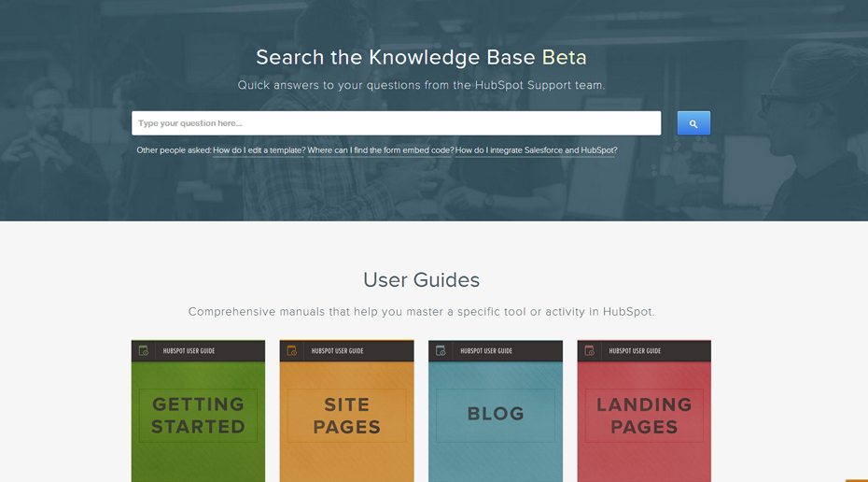Click 'HubSpot User Guide' label on blue card
Image resolution: width=868 pixels, height=482 pixels.
tap(486, 351)
